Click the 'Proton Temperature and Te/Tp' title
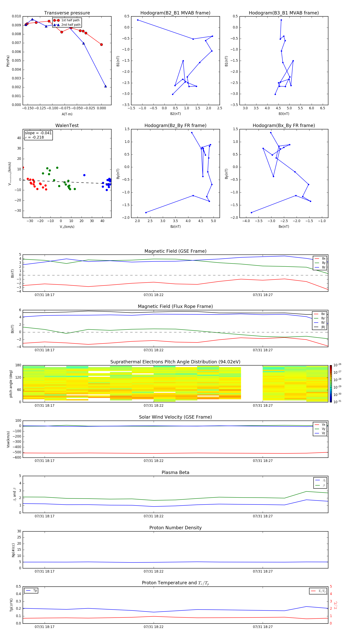This screenshot has width=351, height=644. pyautogui.click(x=175, y=583)
